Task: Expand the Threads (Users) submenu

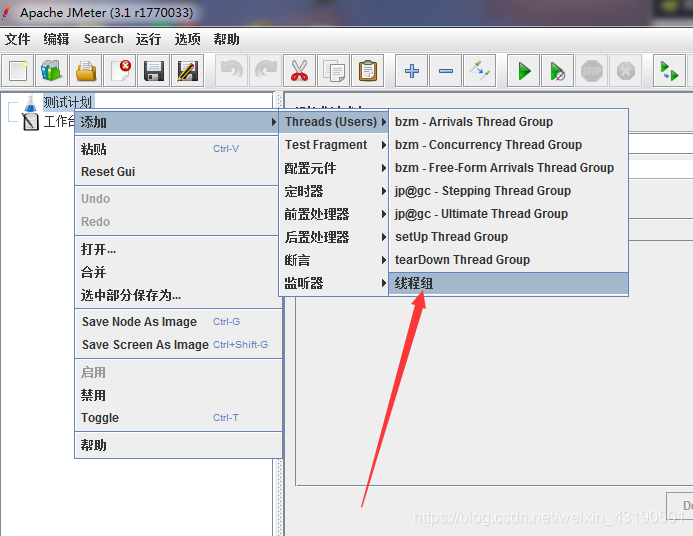Action: point(334,122)
